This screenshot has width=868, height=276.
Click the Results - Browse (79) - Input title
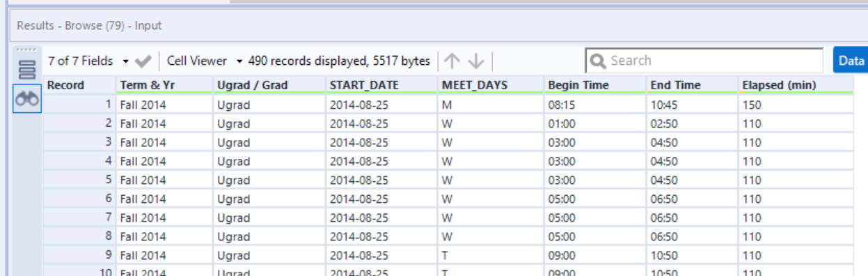(89, 26)
